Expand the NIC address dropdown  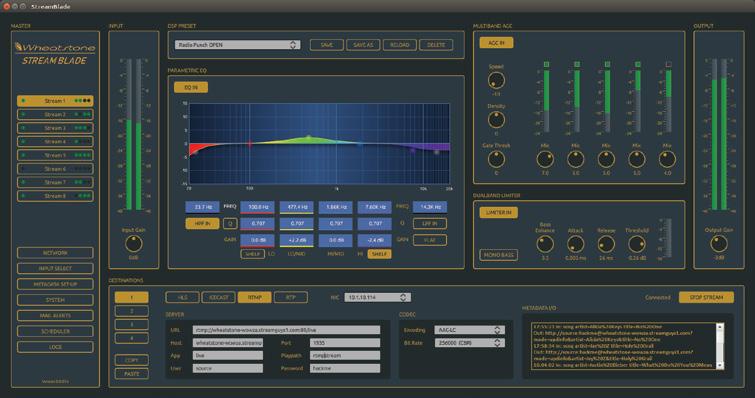[378, 297]
